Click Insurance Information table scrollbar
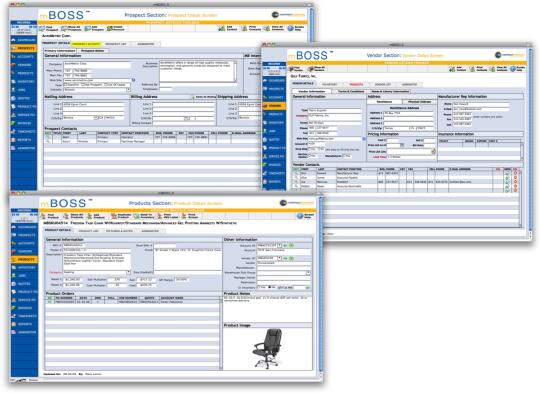 tap(522, 151)
